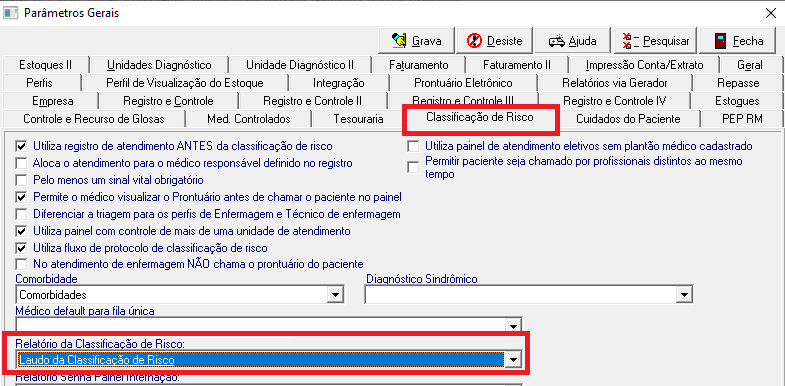785x386 pixels.
Task: Switch to the Estoques II tab
Action: pos(45,65)
